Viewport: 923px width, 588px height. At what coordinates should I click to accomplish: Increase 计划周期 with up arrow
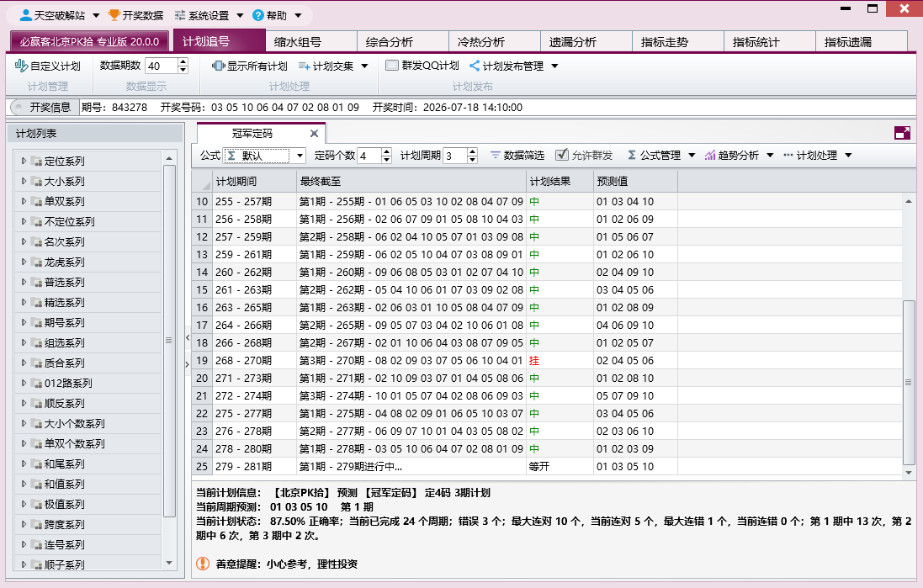(x=472, y=151)
